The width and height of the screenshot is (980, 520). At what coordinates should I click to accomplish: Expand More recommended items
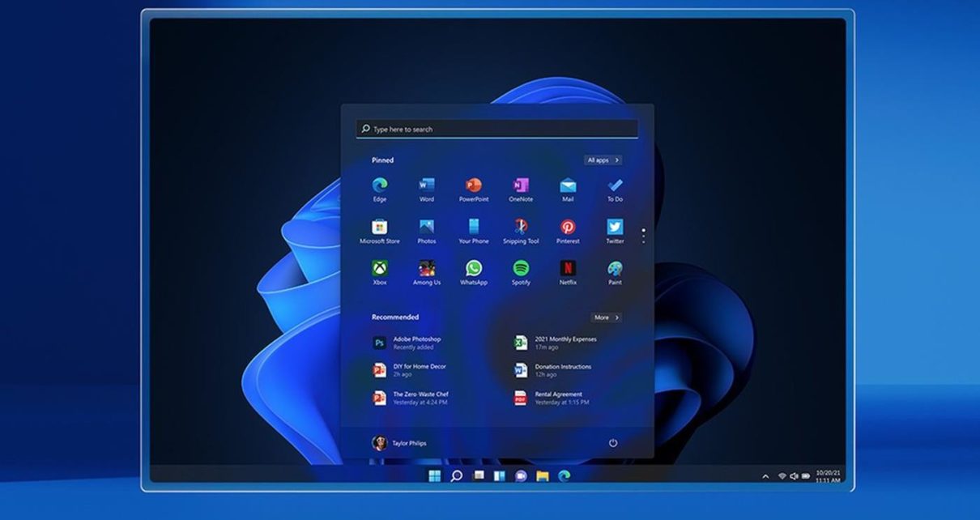point(605,318)
